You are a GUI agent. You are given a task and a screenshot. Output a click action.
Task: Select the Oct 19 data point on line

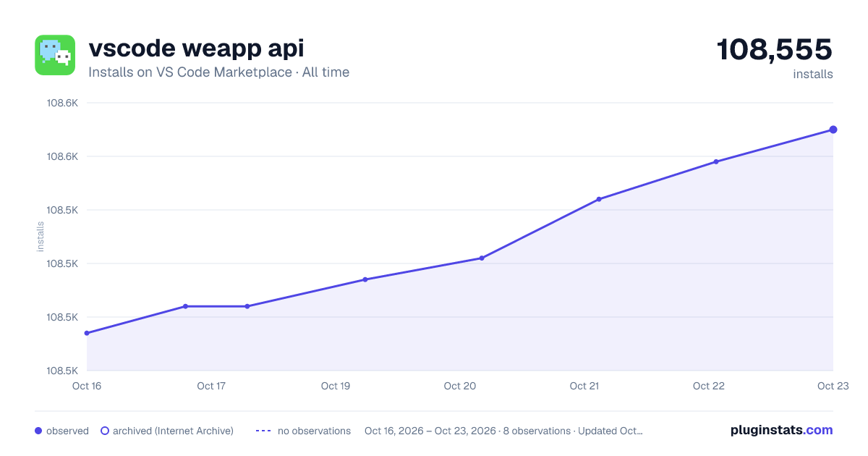[x=365, y=279]
